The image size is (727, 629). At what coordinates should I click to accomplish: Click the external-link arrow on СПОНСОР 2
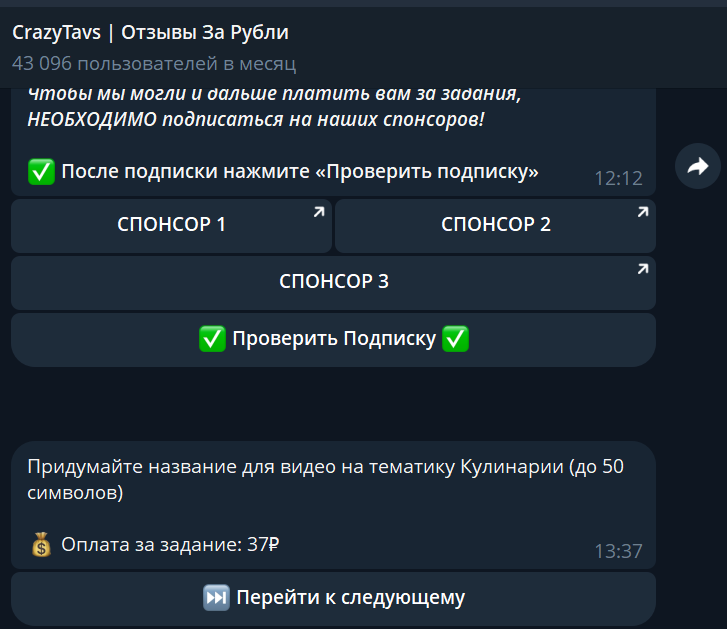click(x=643, y=211)
